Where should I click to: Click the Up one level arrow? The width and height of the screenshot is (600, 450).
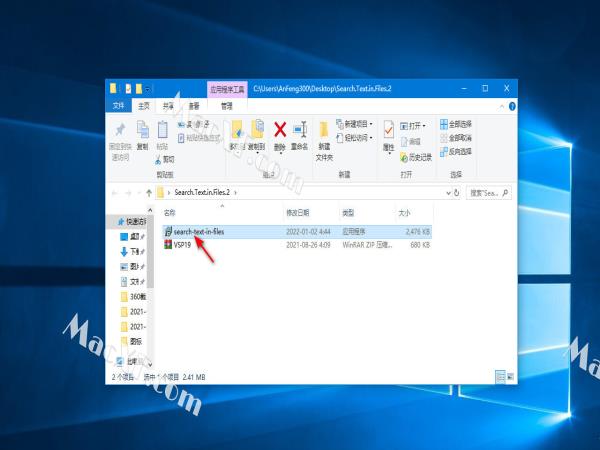(149, 193)
